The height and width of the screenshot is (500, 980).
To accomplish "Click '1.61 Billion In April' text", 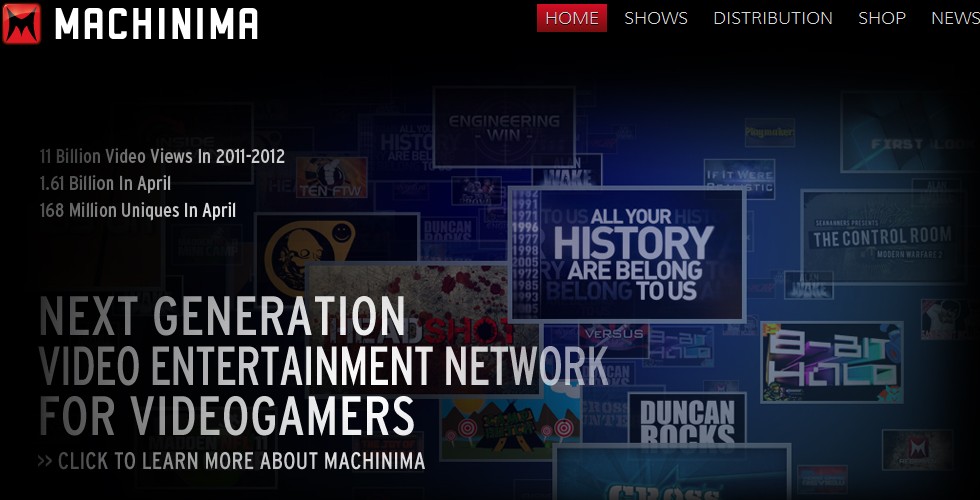I will pos(105,183).
